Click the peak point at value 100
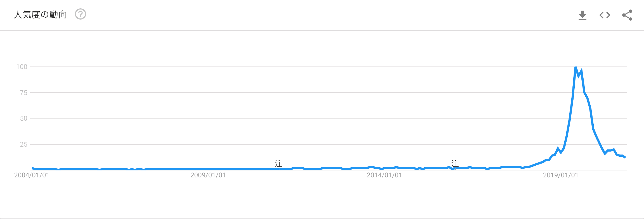Image resolution: width=644 pixels, height=219 pixels. coord(576,67)
